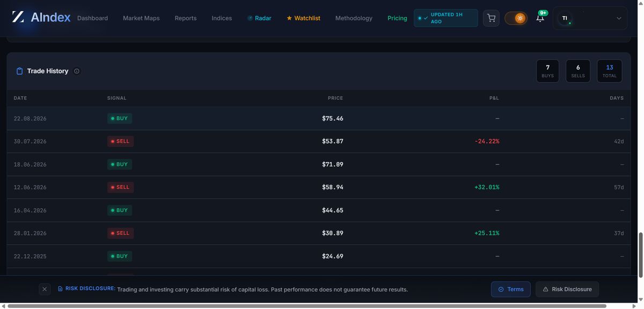Expand the TI user account menu

point(590,18)
